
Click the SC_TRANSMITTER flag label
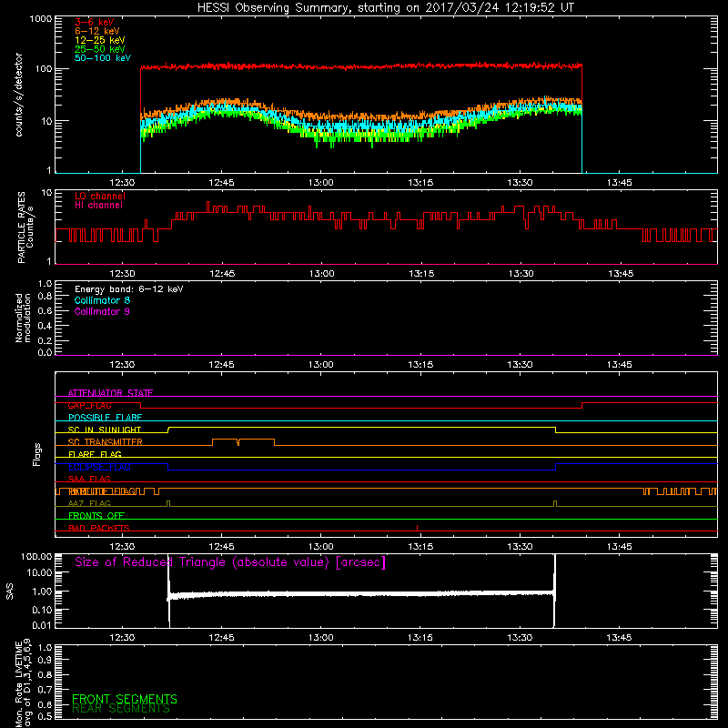pos(106,442)
